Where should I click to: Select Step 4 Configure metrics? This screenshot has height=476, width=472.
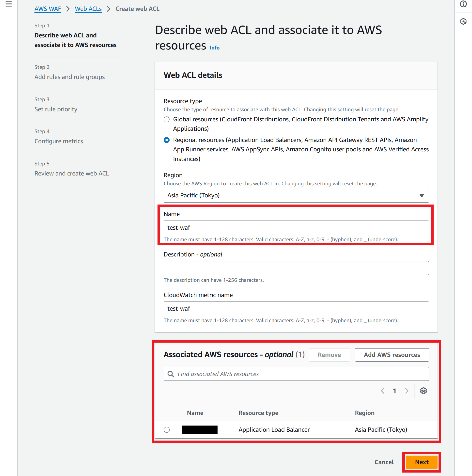pyautogui.click(x=59, y=141)
